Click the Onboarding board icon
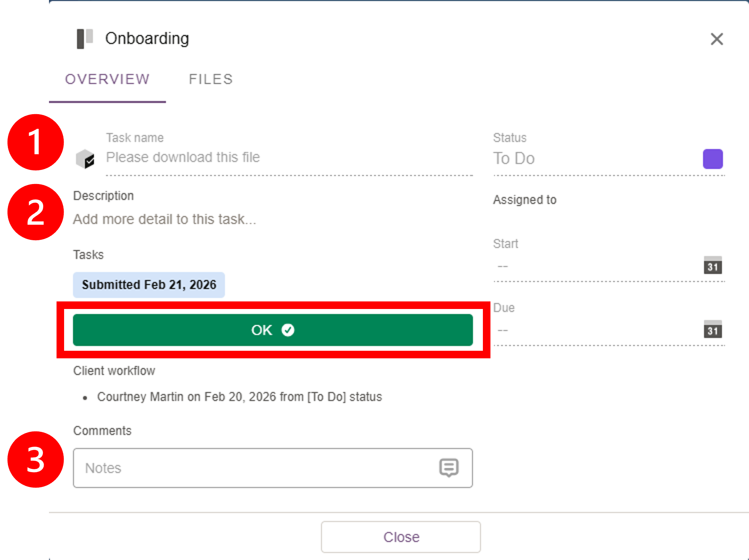Viewport: 749px width, 560px height. point(85,39)
